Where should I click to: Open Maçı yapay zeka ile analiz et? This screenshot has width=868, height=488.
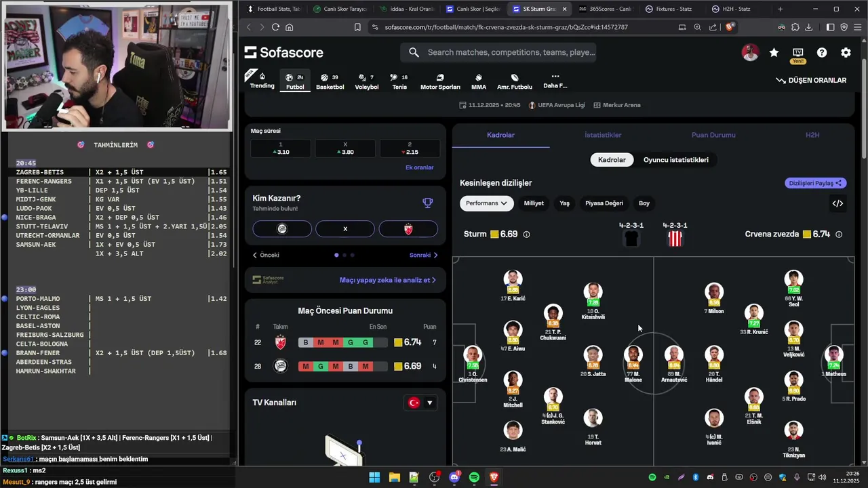tap(388, 280)
